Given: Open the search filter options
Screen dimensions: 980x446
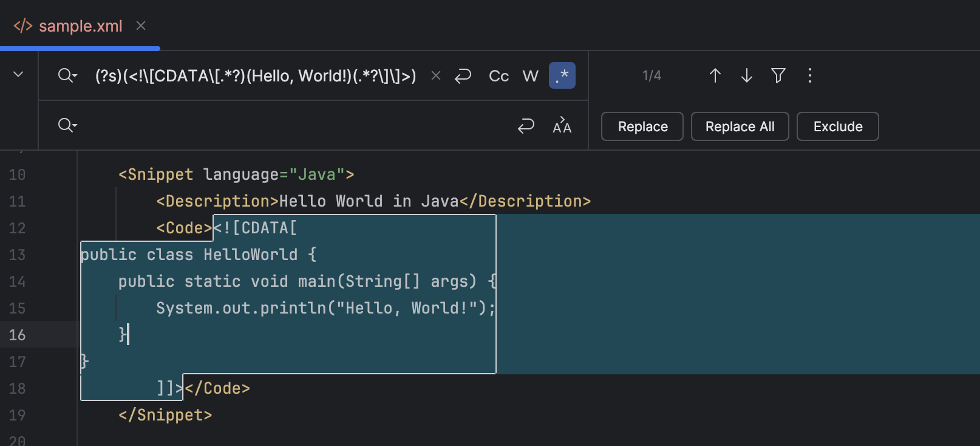Looking at the screenshot, I should coord(778,75).
